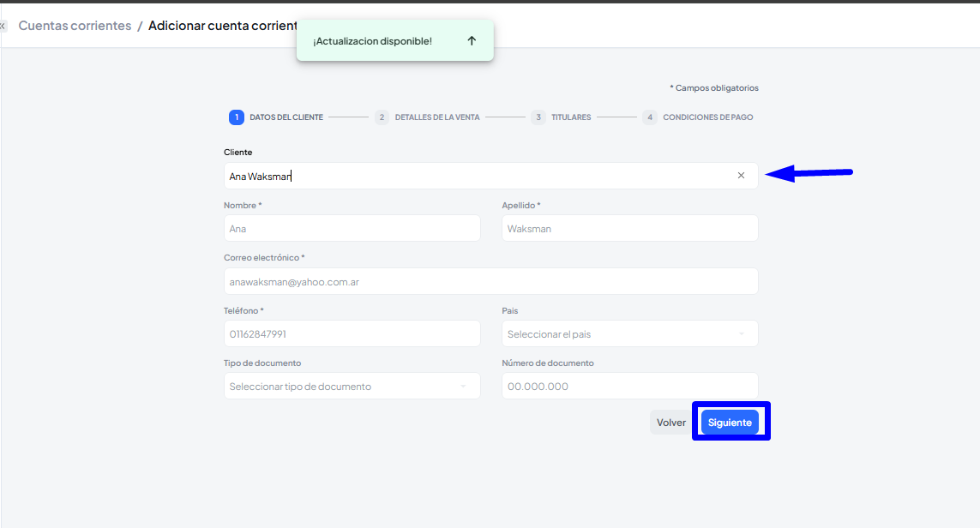Image resolution: width=980 pixels, height=528 pixels.
Task: Click the sidebar collapse double-chevron icon
Action: 3,26
